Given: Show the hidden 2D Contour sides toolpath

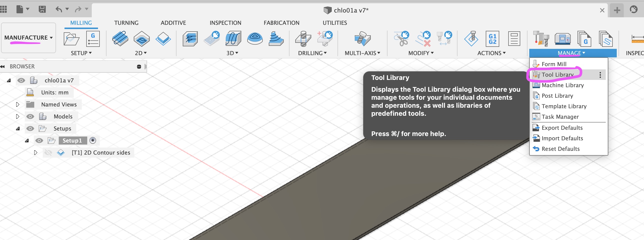Looking at the screenshot, I should point(48,153).
